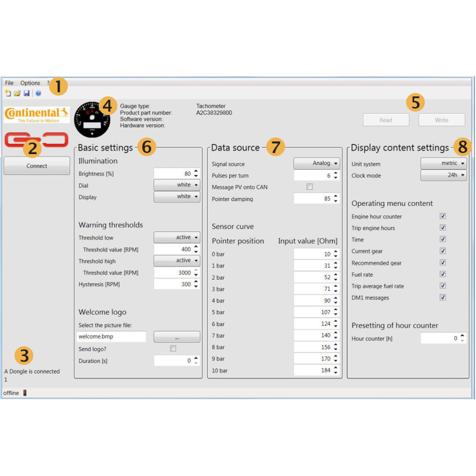Image resolution: width=476 pixels, height=476 pixels.
Task: Open the Options menu
Action: click(x=30, y=83)
